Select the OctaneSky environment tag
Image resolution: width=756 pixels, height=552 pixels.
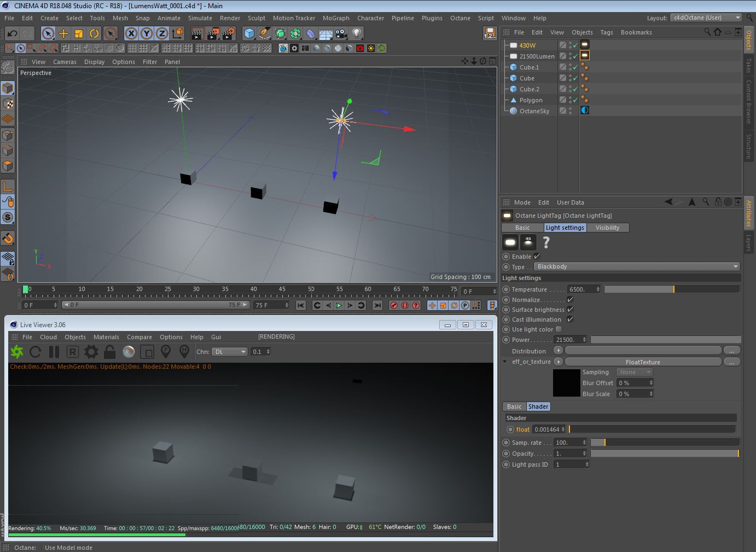pos(585,111)
